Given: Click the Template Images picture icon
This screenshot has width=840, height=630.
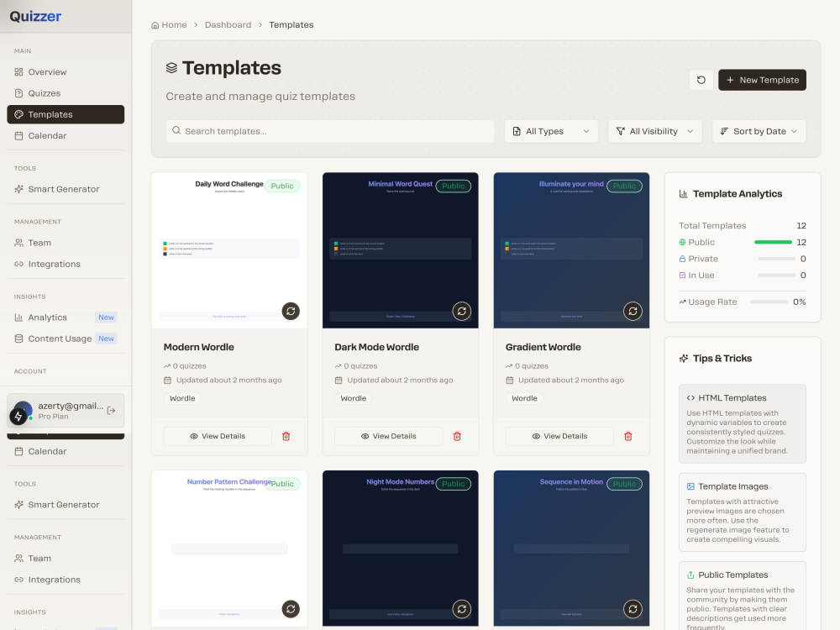Looking at the screenshot, I should coord(690,486).
